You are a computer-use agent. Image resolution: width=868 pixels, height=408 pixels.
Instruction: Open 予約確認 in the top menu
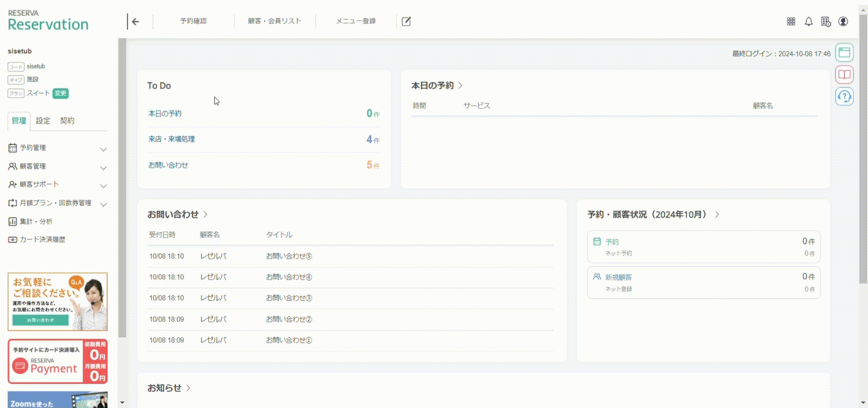click(x=193, y=21)
